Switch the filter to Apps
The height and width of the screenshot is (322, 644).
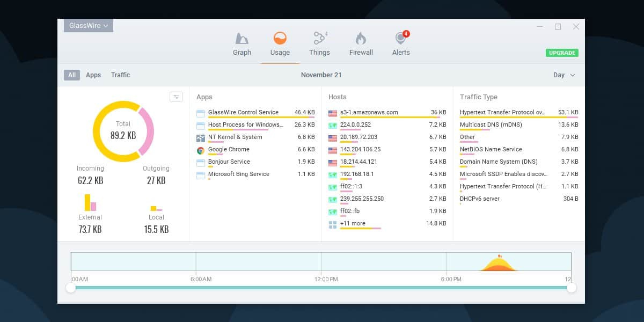pyautogui.click(x=93, y=75)
